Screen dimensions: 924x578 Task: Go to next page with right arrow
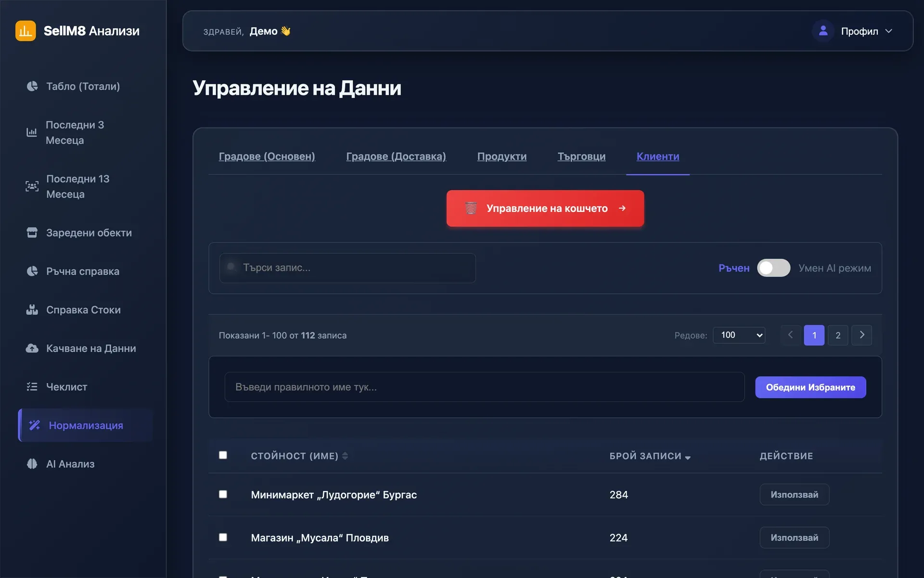[861, 335]
